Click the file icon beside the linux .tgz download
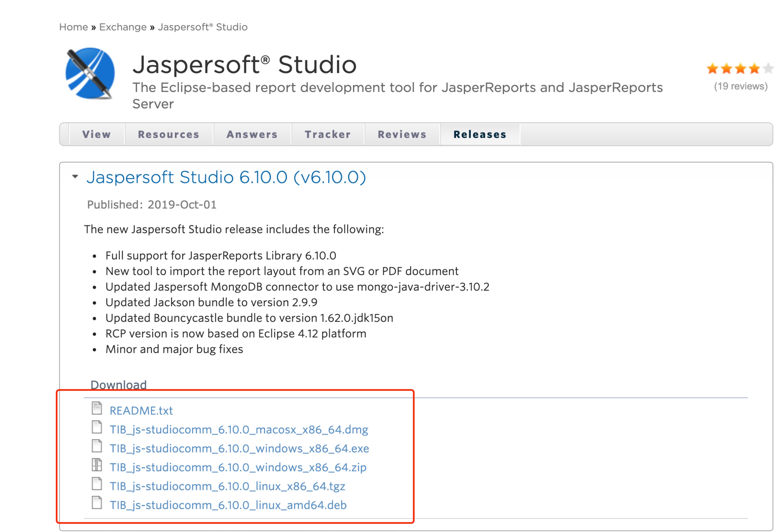 pos(97,484)
